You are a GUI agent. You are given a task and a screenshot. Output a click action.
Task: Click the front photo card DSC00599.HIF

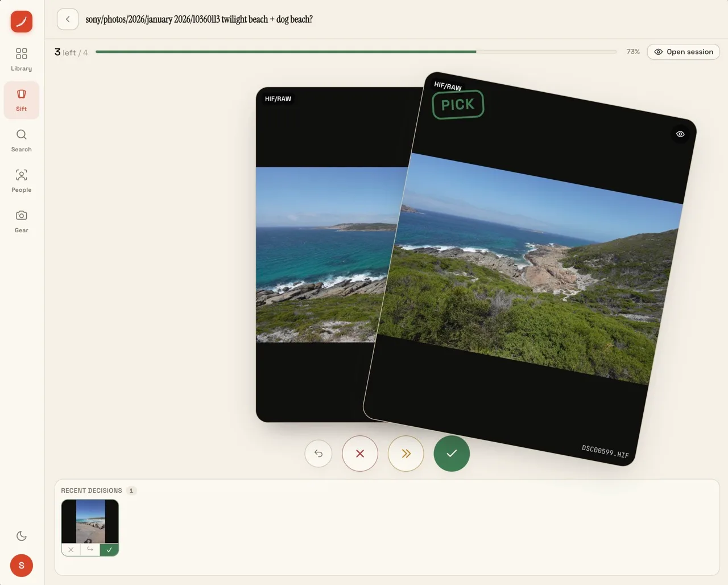point(530,269)
